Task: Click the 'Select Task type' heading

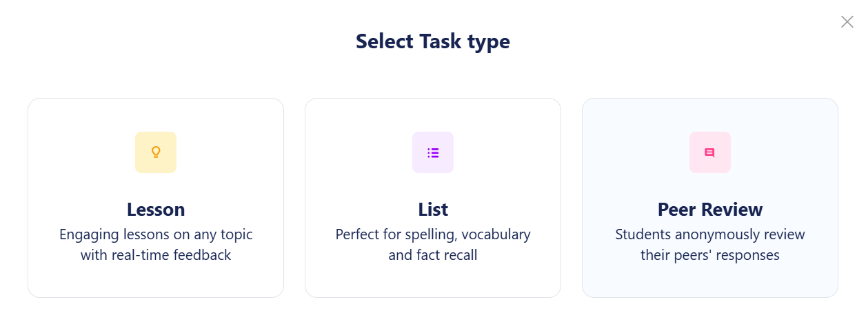Action: pos(433,41)
